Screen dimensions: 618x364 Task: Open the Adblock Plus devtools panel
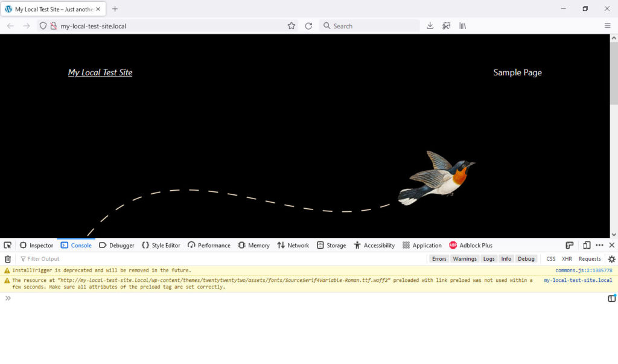(471, 245)
